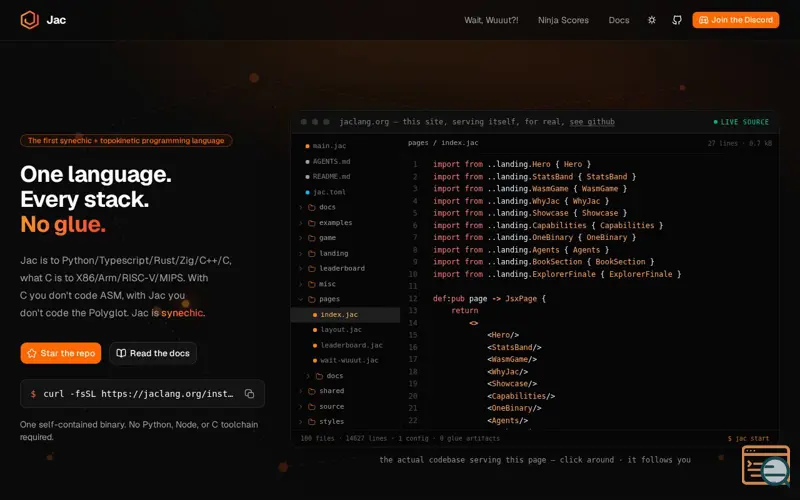Collapse the pages folder chevron
800x500 pixels.
click(x=301, y=299)
